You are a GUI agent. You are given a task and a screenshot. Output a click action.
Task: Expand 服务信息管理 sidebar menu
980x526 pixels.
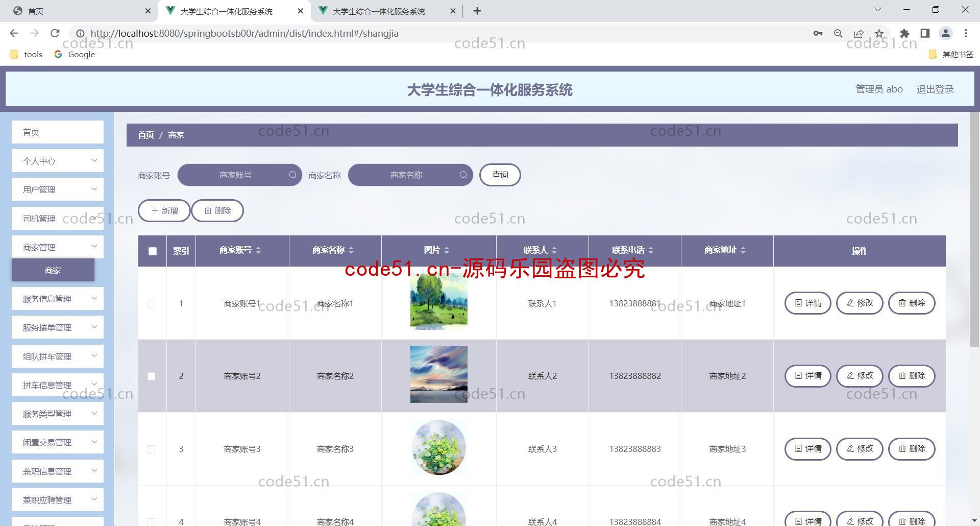click(58, 299)
